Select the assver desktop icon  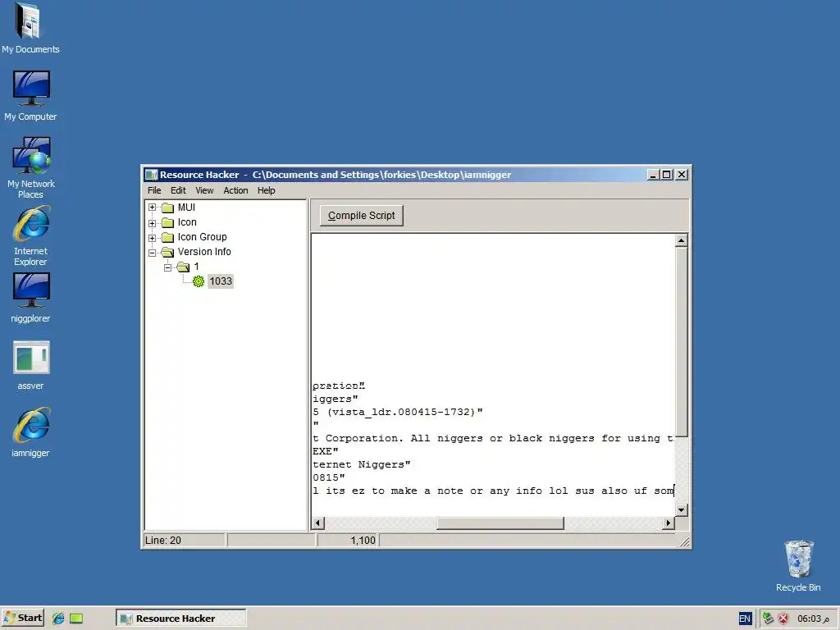30,365
